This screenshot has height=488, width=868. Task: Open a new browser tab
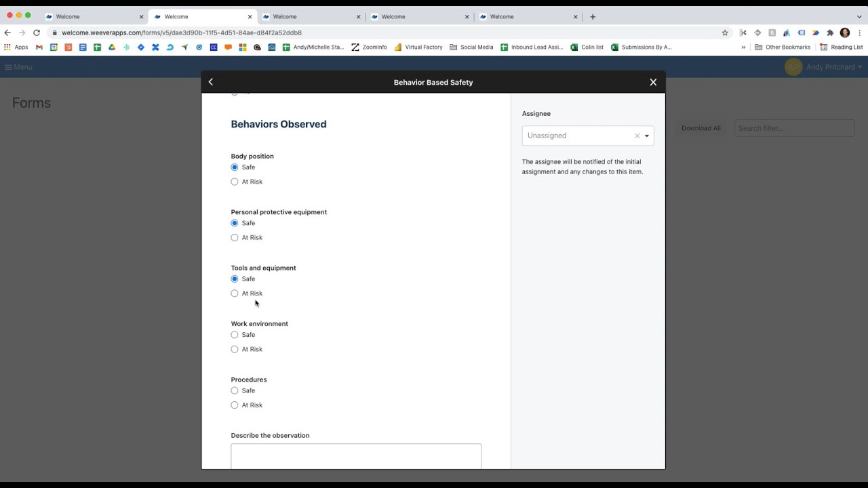(593, 17)
